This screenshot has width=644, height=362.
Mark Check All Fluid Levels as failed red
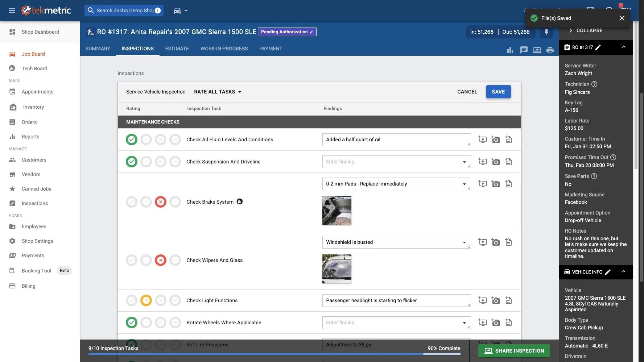pos(161,140)
